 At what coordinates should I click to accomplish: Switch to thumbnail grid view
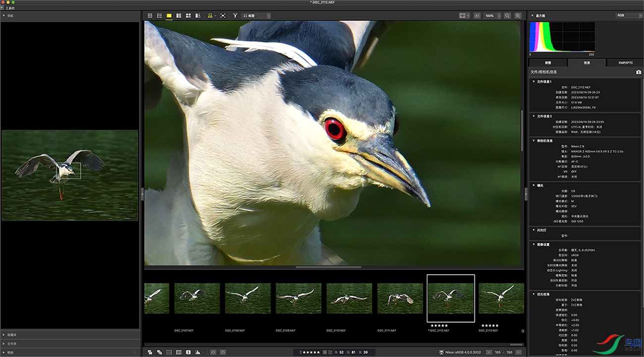click(x=150, y=16)
